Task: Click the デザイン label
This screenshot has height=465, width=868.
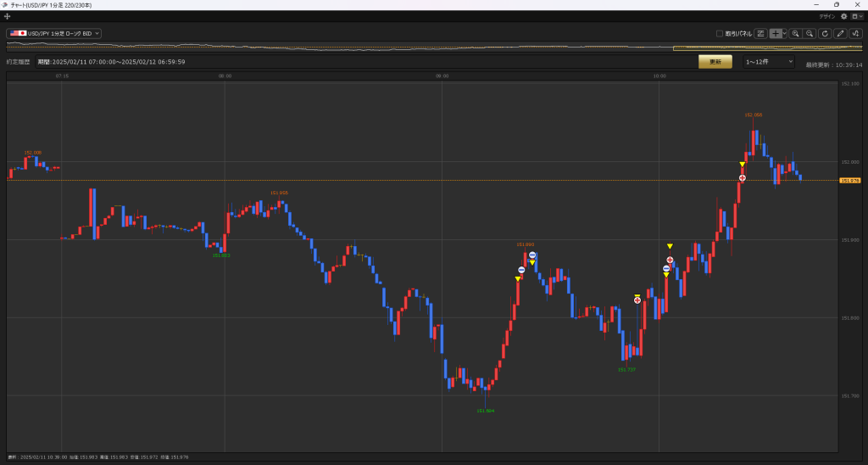Action: (x=826, y=16)
